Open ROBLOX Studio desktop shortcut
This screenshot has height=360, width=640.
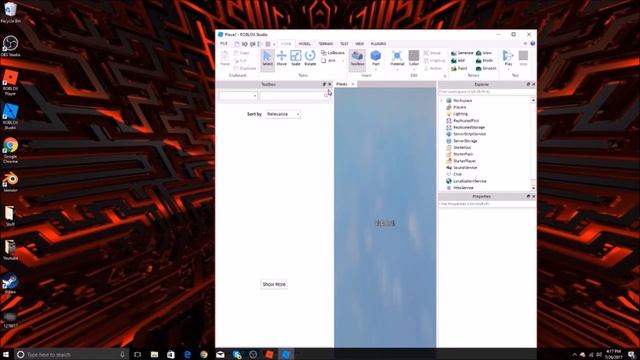point(10,116)
